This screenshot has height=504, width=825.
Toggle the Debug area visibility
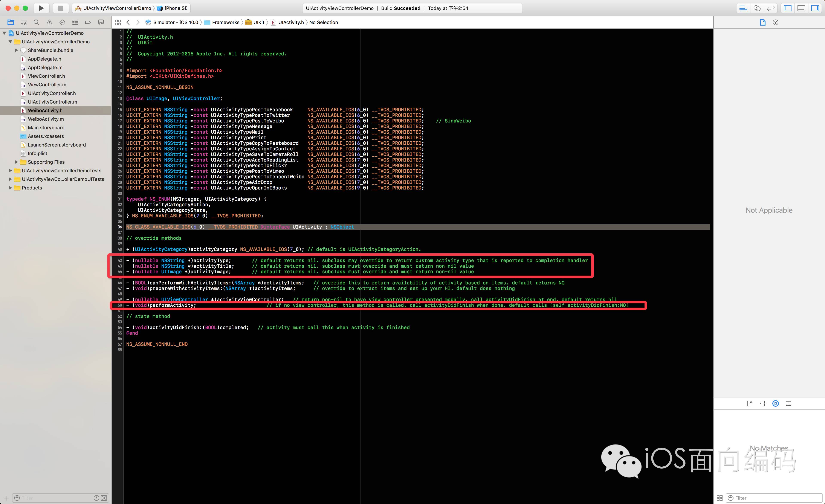coord(801,8)
